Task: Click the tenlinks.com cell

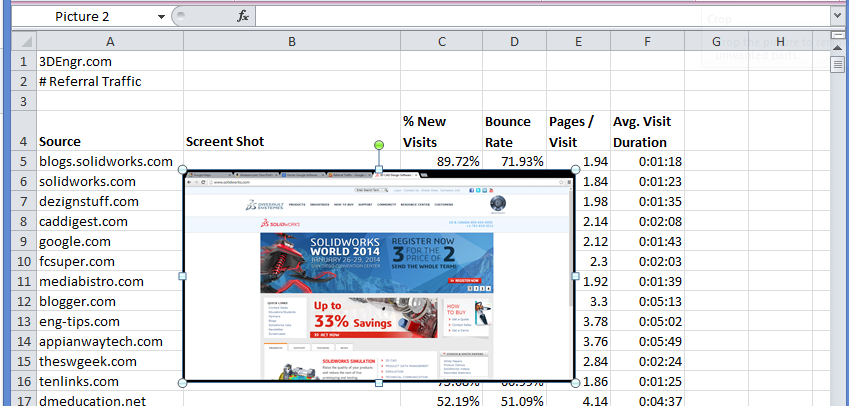Action: 110,382
